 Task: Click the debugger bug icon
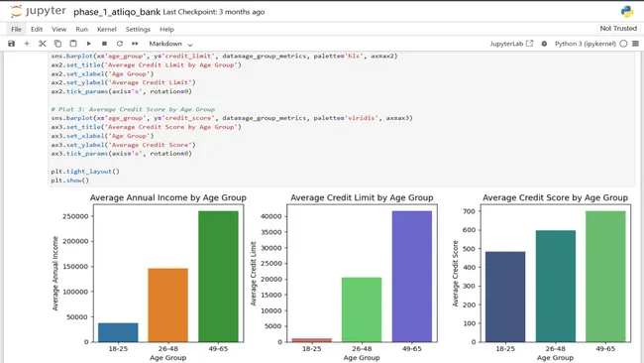coord(544,44)
